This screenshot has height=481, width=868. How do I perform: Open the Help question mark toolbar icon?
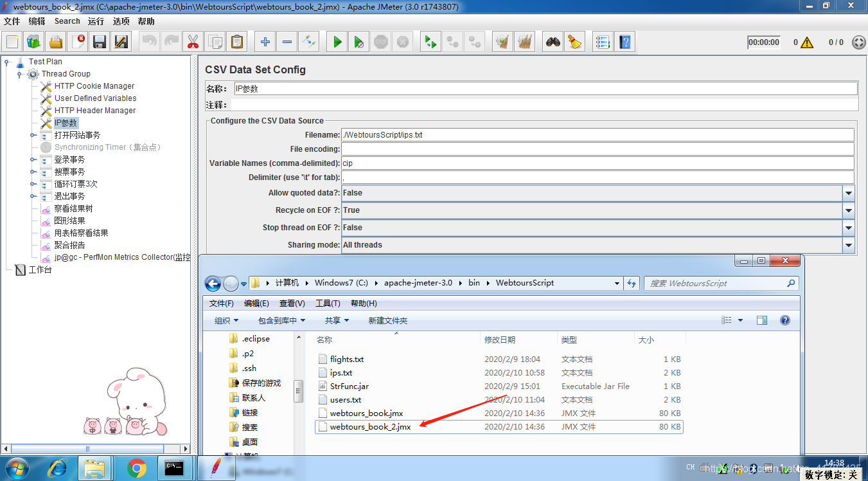coord(624,42)
